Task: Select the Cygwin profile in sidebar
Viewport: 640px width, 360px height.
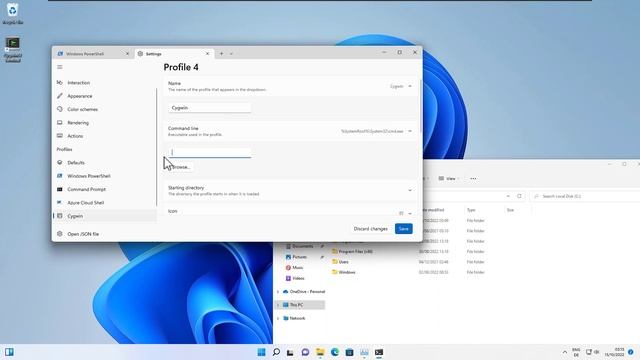Action: 104,216
